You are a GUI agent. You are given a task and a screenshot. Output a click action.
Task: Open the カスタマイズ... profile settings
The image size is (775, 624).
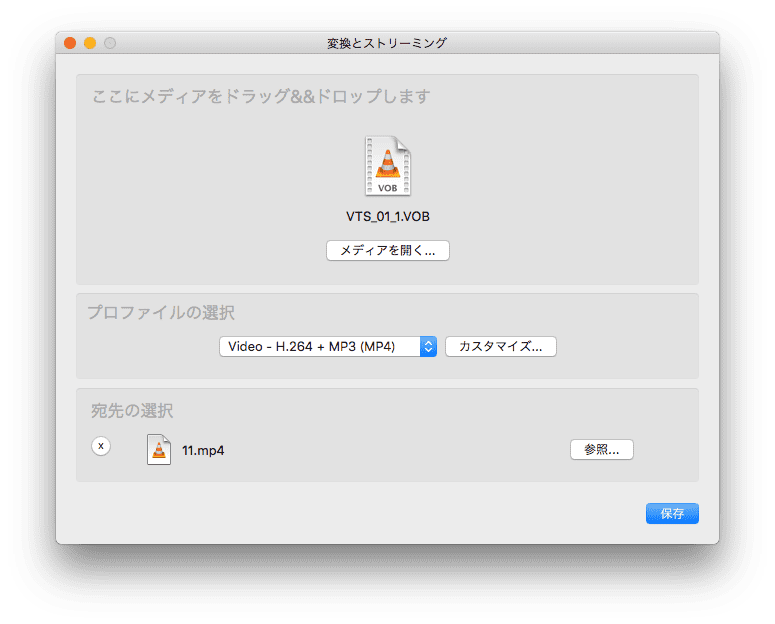click(x=501, y=347)
